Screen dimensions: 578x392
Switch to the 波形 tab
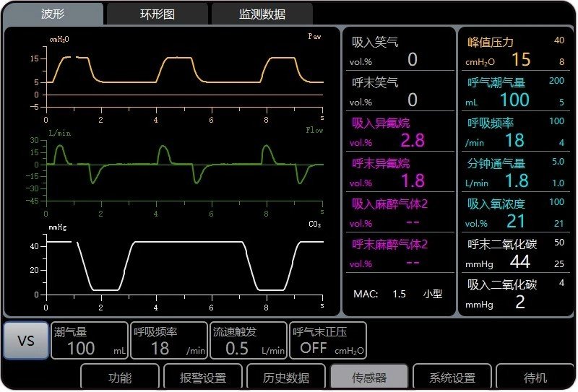(54, 14)
